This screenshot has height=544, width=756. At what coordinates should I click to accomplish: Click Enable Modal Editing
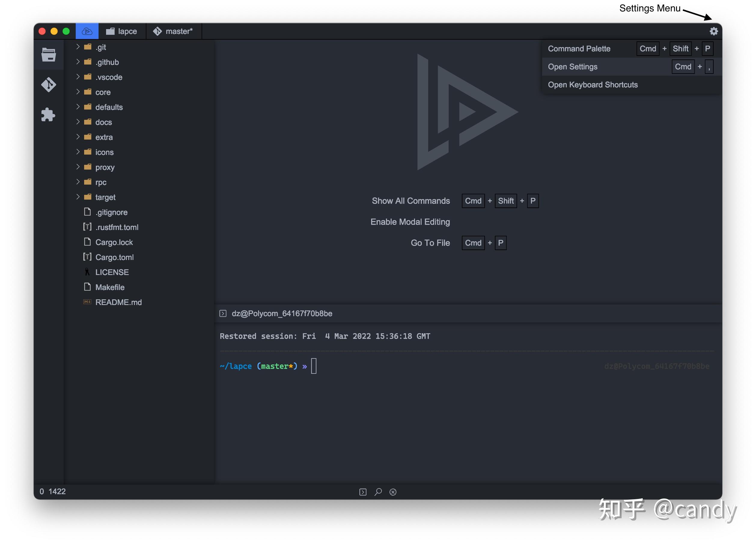pos(410,222)
